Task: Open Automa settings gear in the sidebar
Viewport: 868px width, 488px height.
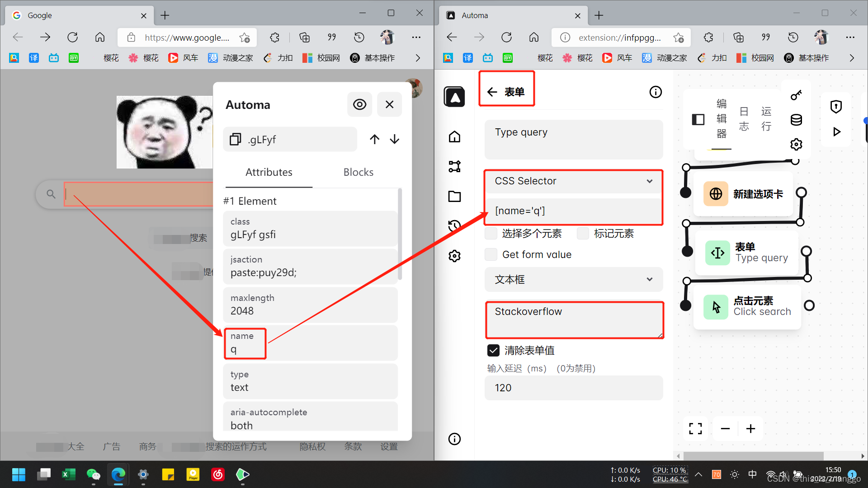Action: [454, 256]
